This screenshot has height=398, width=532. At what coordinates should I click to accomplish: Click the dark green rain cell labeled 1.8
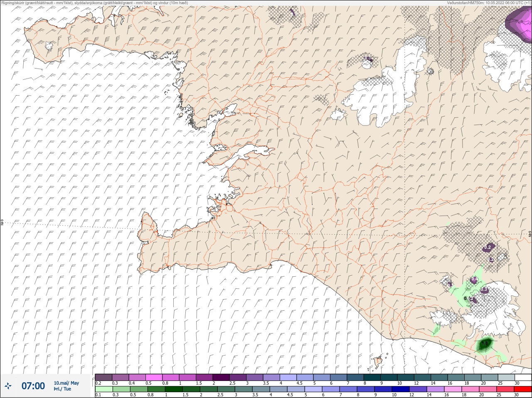tap(484, 344)
